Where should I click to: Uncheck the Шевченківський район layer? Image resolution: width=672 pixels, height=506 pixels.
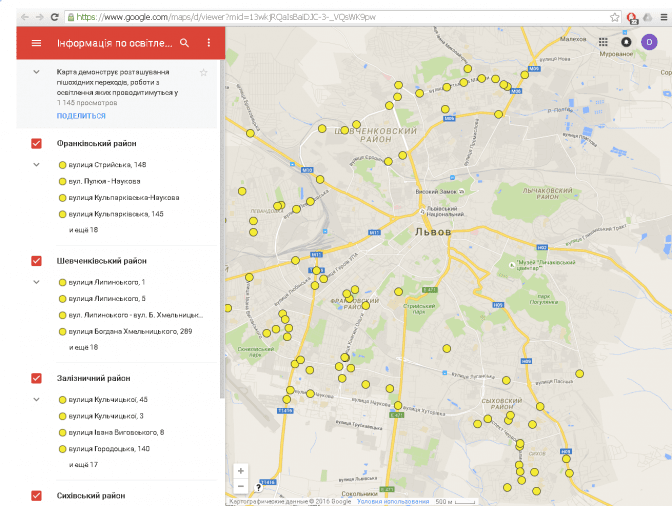(37, 261)
